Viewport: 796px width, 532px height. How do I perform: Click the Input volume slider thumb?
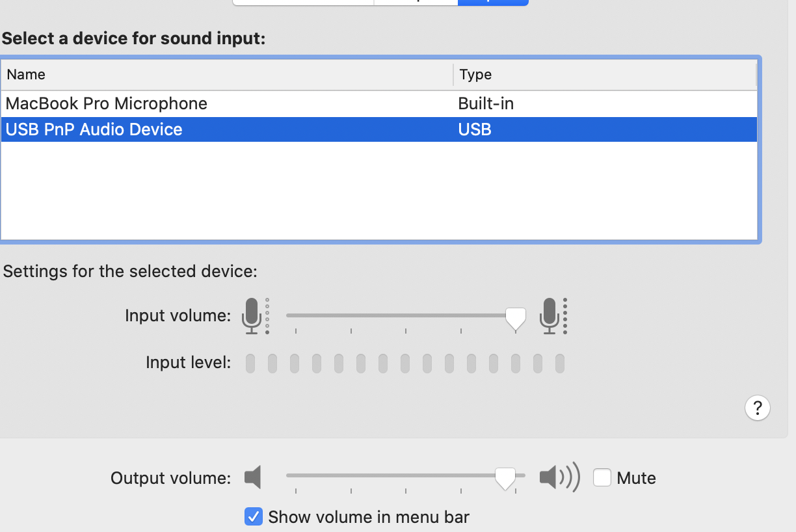coord(516,317)
